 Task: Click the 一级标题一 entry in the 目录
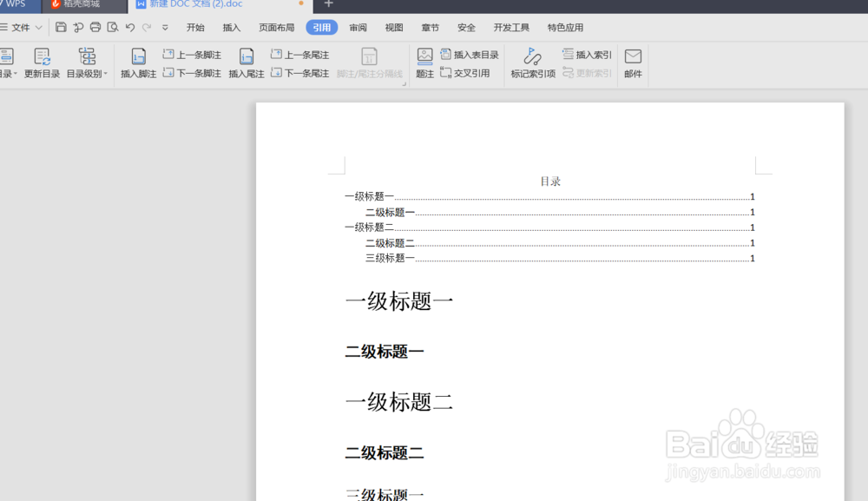366,196
